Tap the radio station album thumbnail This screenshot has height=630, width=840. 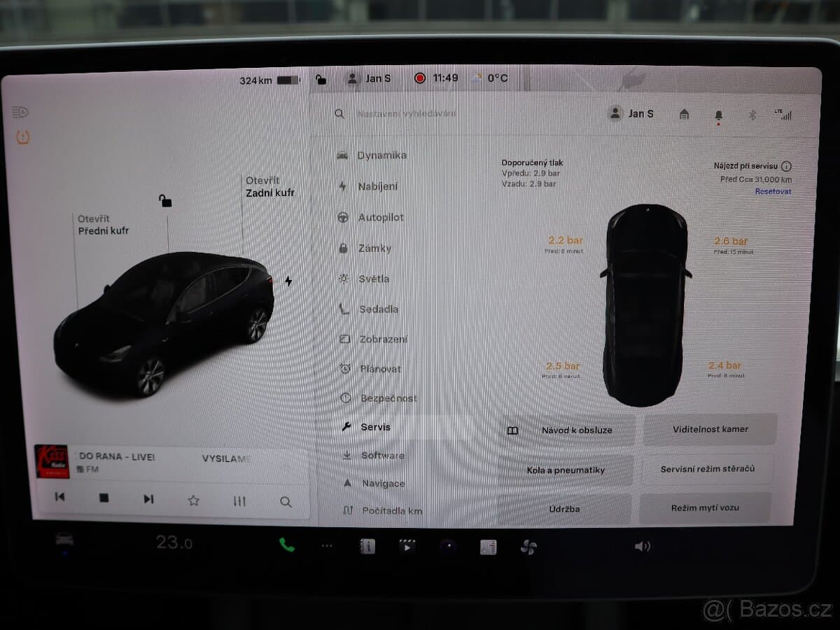[52, 461]
